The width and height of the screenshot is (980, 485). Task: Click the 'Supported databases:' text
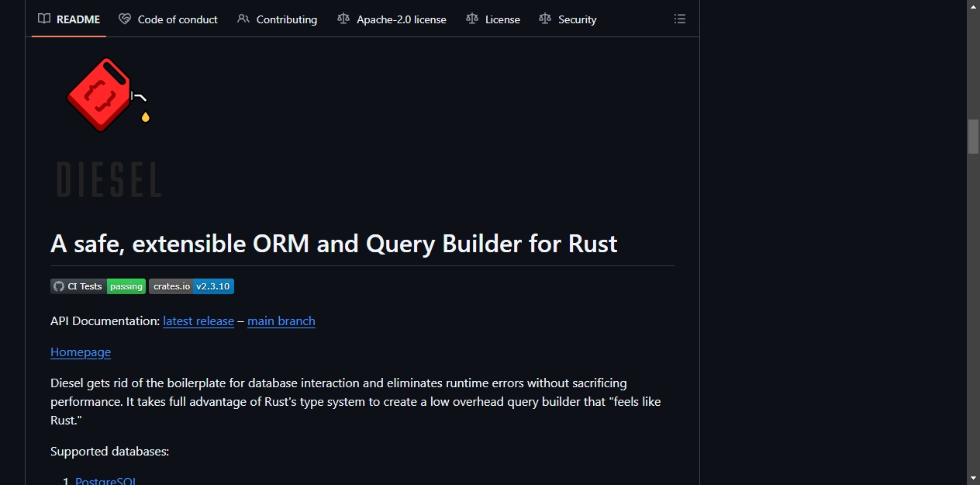[x=110, y=452]
